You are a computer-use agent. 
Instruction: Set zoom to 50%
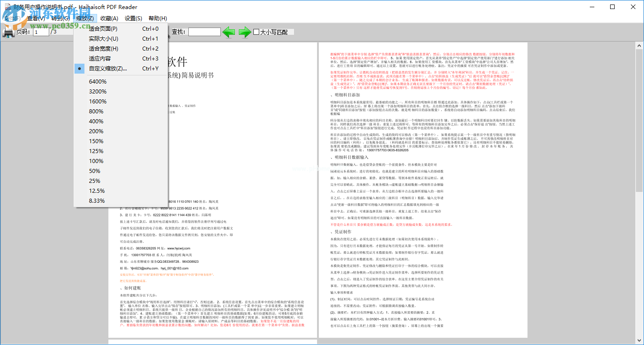pyautogui.click(x=121, y=171)
